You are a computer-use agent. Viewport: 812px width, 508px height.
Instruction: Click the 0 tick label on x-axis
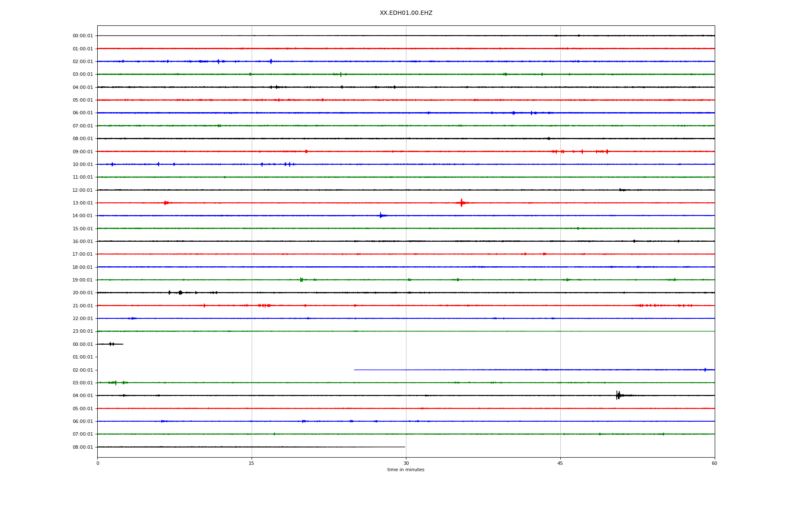[x=98, y=463]
